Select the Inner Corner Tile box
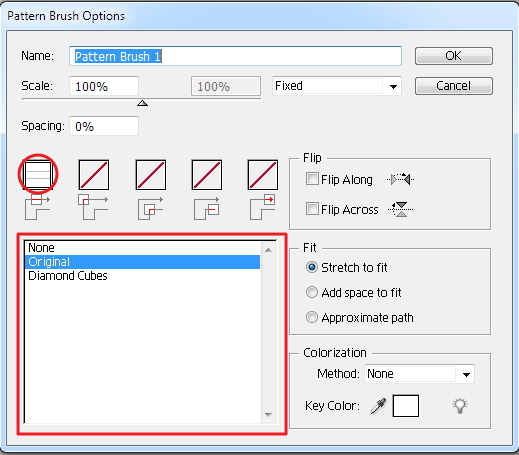This screenshot has width=519, height=455. pyautogui.click(x=151, y=175)
